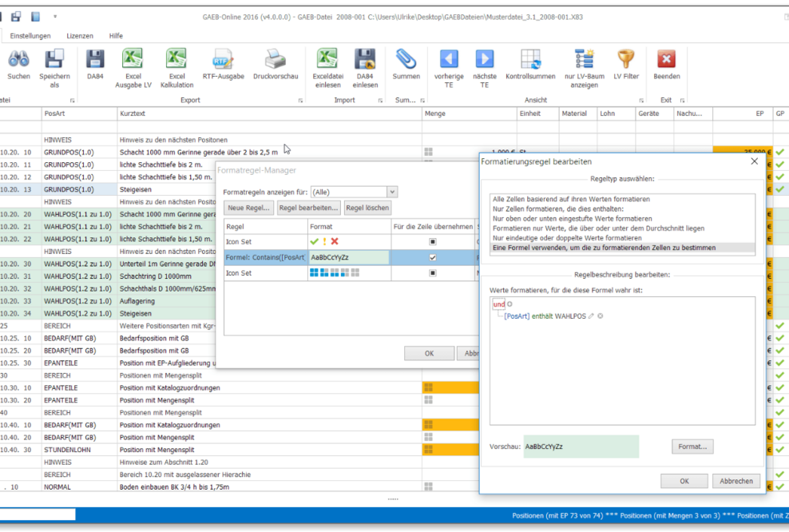789x532 pixels.
Task: Open the Einstellungen menu tab
Action: coord(30,36)
